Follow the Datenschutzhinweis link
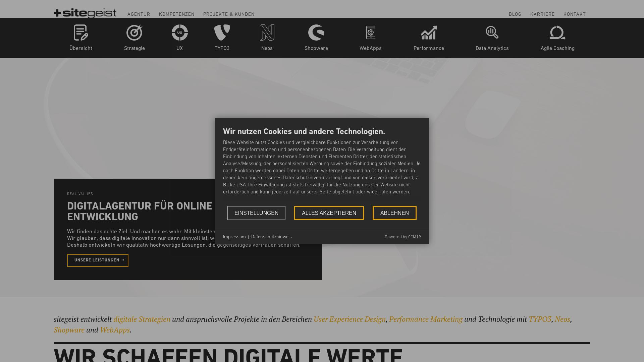Viewport: 644px width, 362px height. (x=271, y=237)
